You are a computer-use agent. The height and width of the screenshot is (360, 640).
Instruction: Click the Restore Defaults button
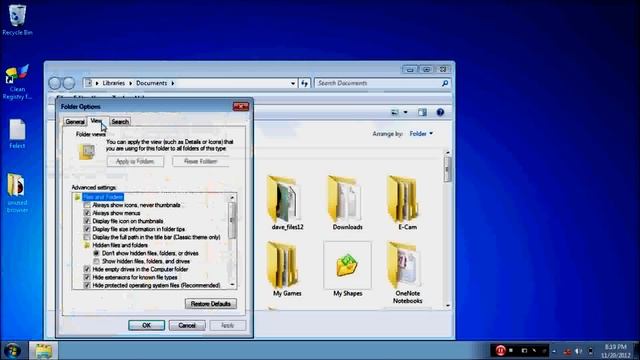click(211, 304)
